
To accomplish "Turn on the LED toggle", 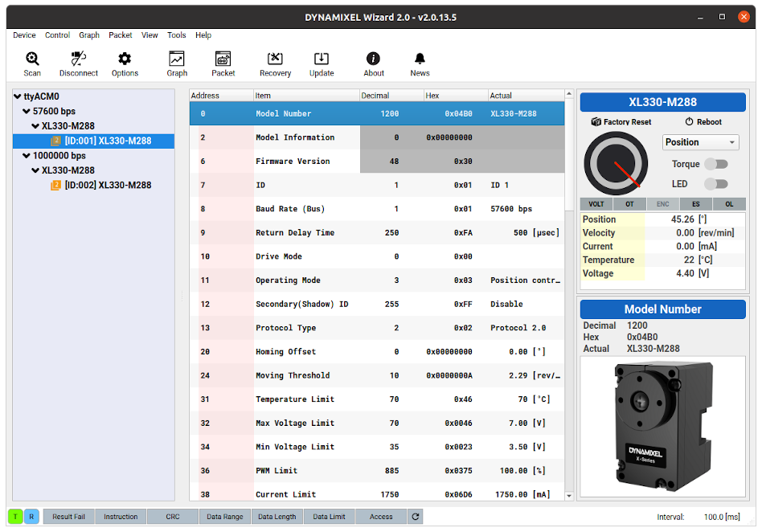I will [x=715, y=184].
